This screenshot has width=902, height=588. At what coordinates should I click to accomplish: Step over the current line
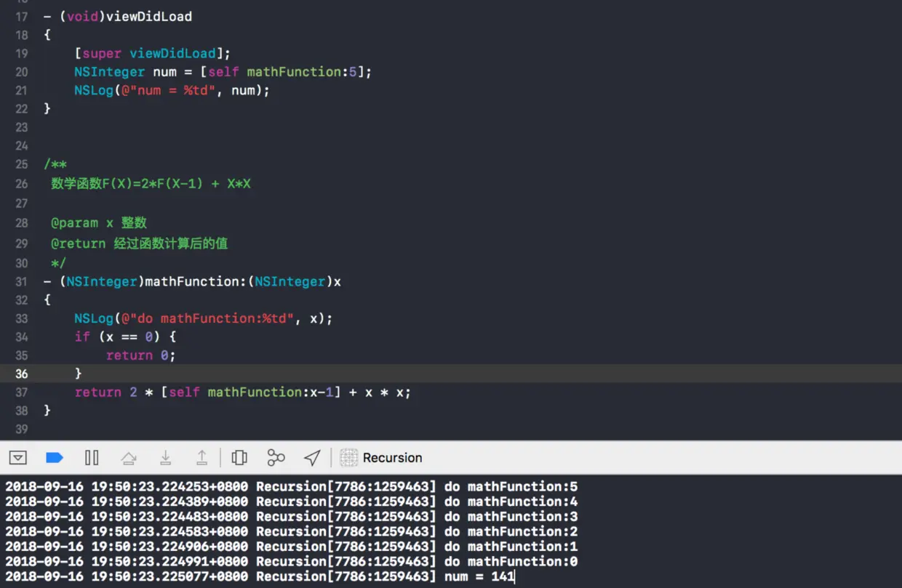[129, 458]
